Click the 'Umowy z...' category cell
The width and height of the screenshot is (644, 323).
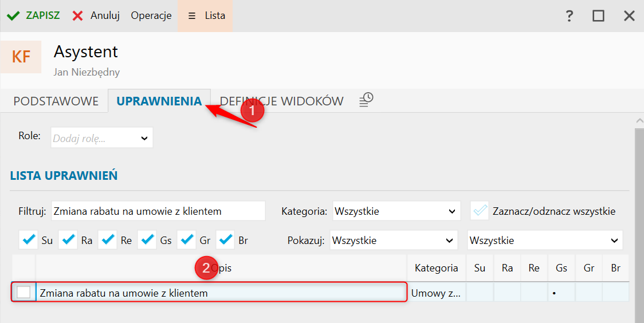[436, 293]
